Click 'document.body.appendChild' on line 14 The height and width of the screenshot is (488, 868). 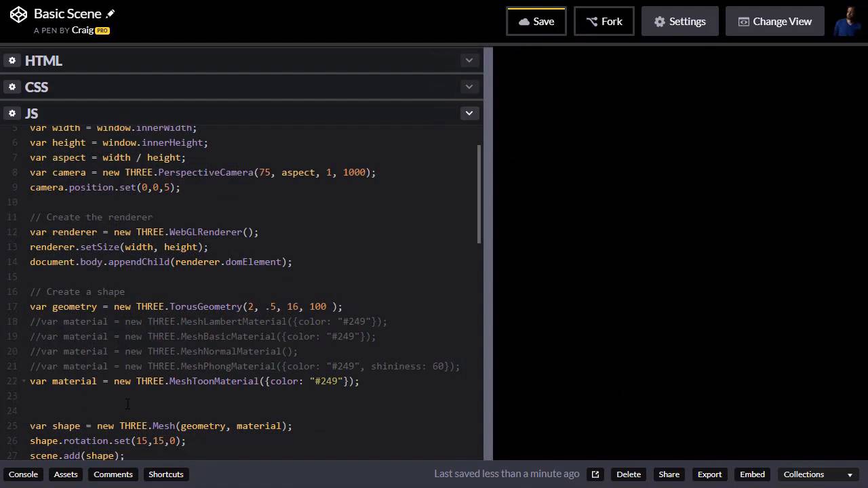[x=100, y=262]
